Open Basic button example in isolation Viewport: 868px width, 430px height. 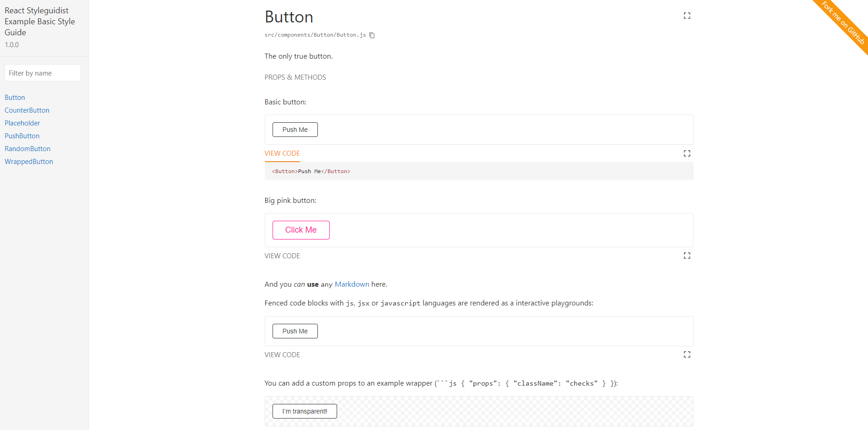[687, 153]
